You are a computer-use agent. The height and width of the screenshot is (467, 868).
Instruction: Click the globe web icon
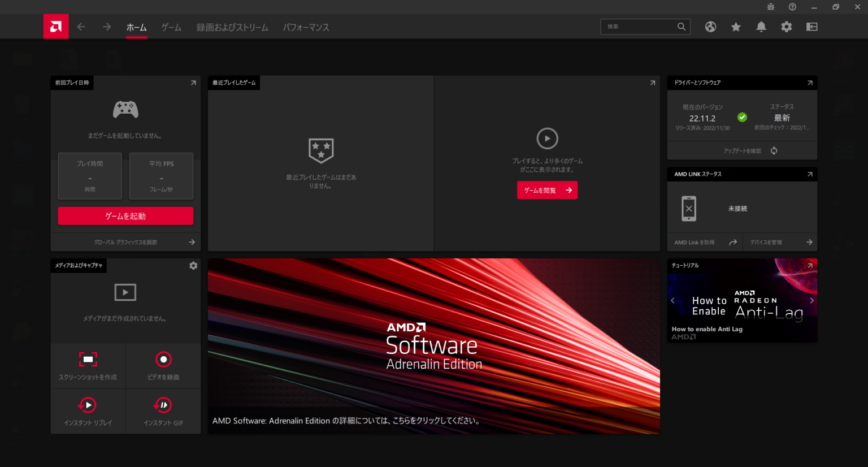710,27
